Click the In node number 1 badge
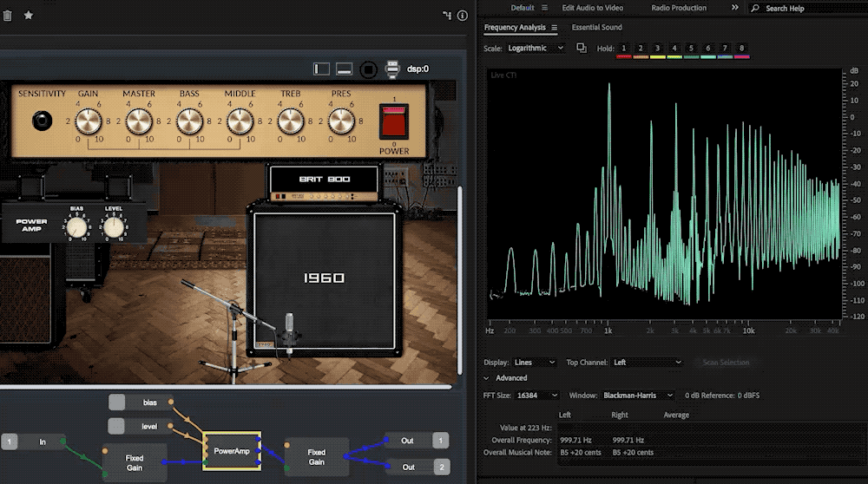The image size is (868, 484). coord(10,441)
